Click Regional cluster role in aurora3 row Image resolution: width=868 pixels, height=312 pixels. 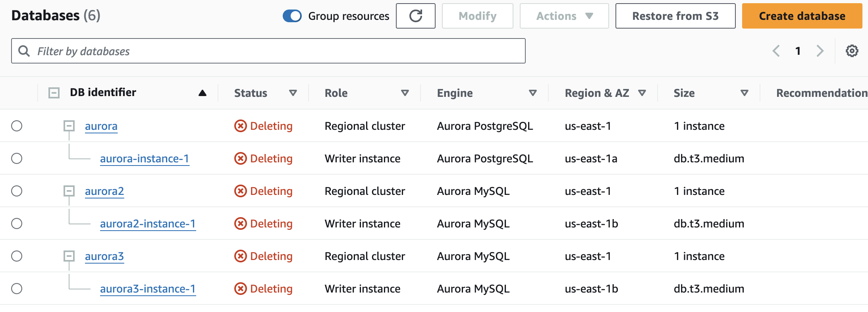(365, 256)
